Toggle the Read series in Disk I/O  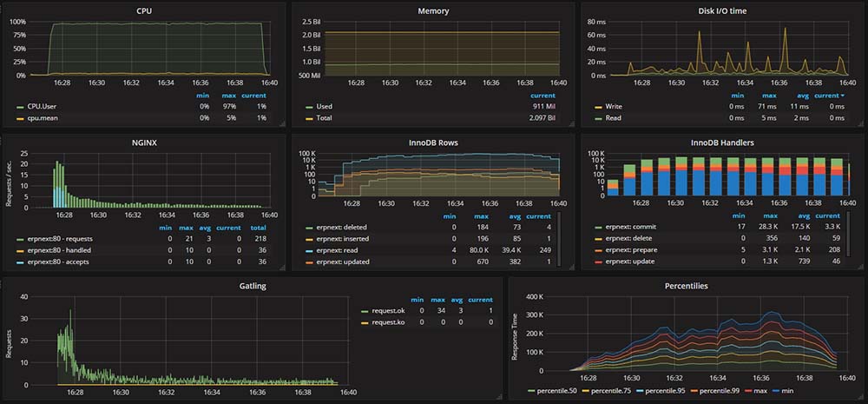pos(614,117)
